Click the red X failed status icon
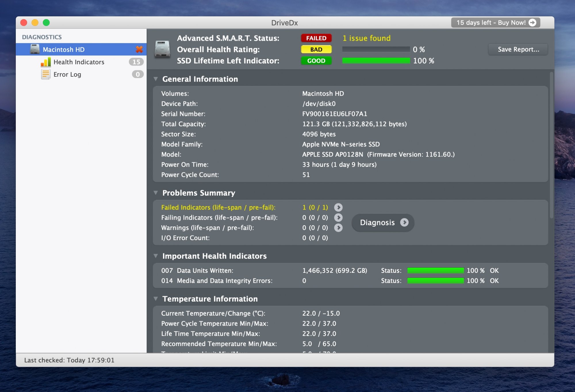Screen dimensions: 575x392 point(139,49)
